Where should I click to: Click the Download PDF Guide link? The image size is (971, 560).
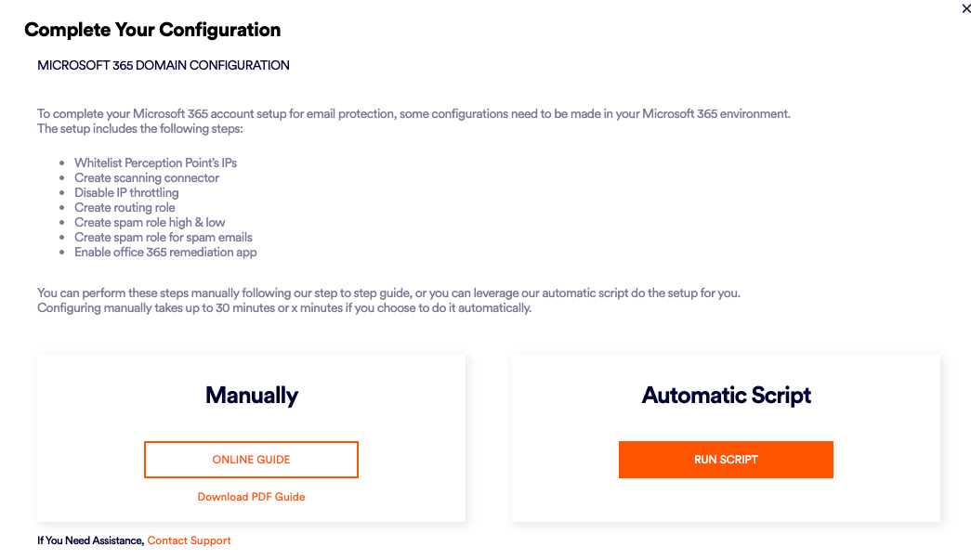coord(251,497)
